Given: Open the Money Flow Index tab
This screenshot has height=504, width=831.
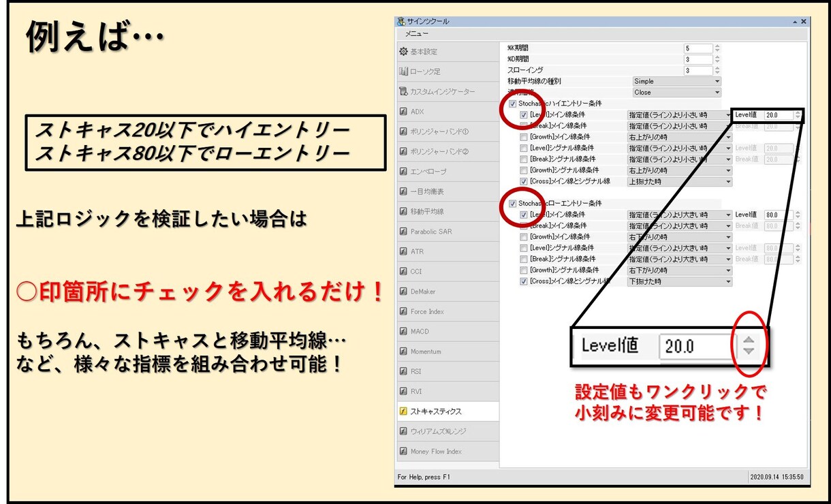Looking at the screenshot, I should pos(447,452).
